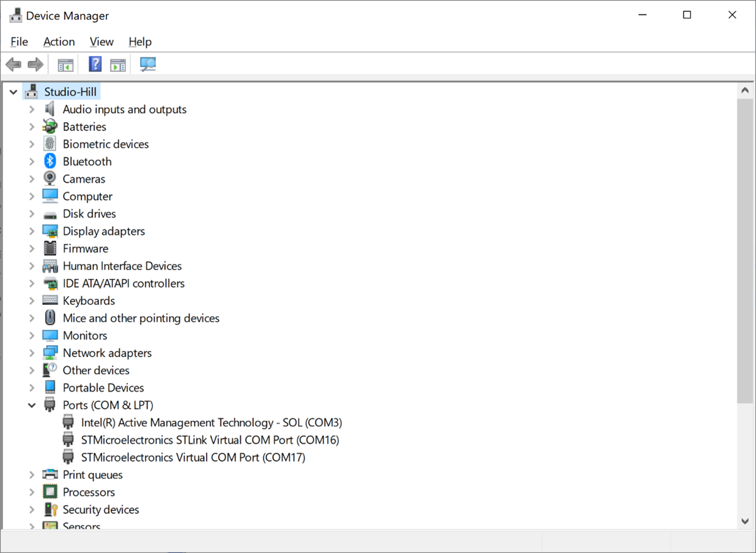Open the View menu

pyautogui.click(x=101, y=42)
